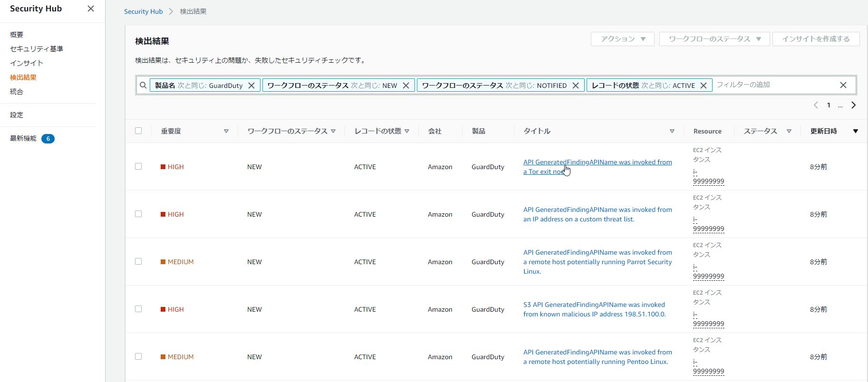Check the custom threat list finding row
868x382 pixels.
tap(138, 214)
